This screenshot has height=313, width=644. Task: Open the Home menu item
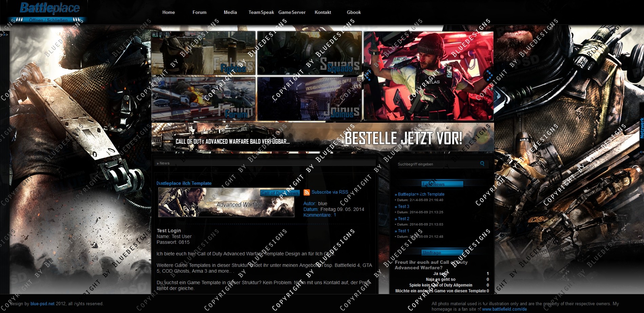point(169,12)
